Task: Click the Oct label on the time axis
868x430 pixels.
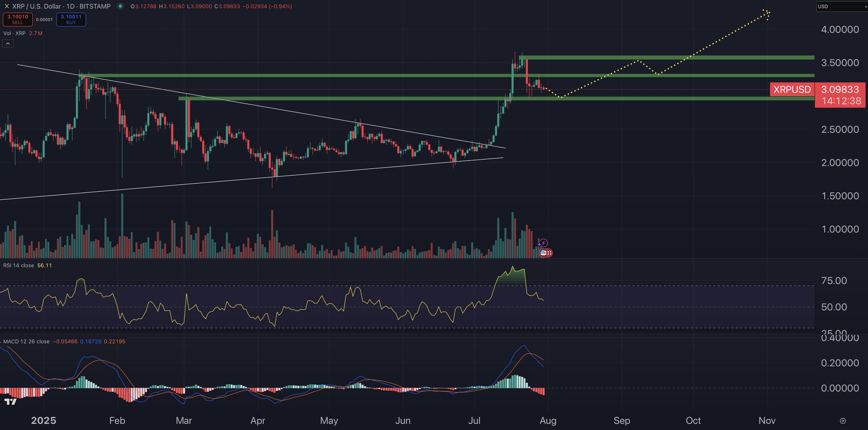Action: [694, 421]
